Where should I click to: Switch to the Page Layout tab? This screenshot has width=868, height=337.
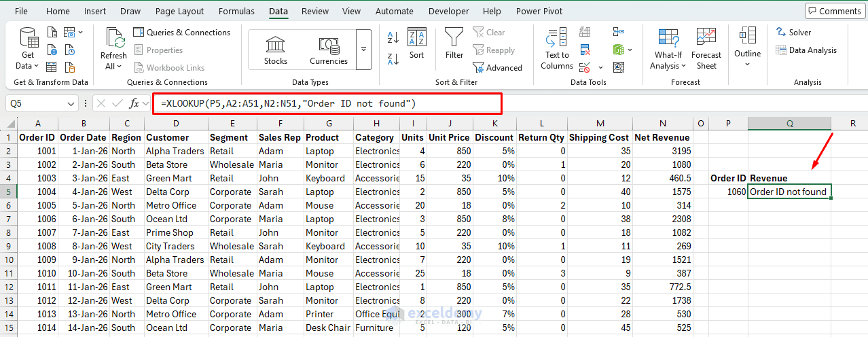coord(179,11)
